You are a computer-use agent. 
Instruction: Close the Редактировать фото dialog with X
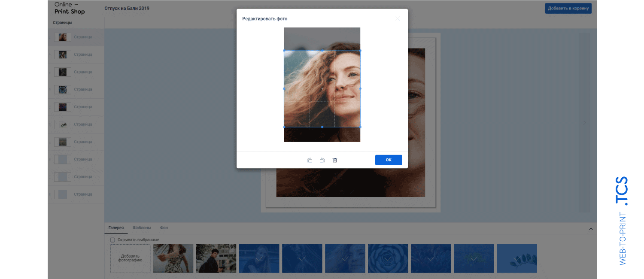[x=398, y=18]
